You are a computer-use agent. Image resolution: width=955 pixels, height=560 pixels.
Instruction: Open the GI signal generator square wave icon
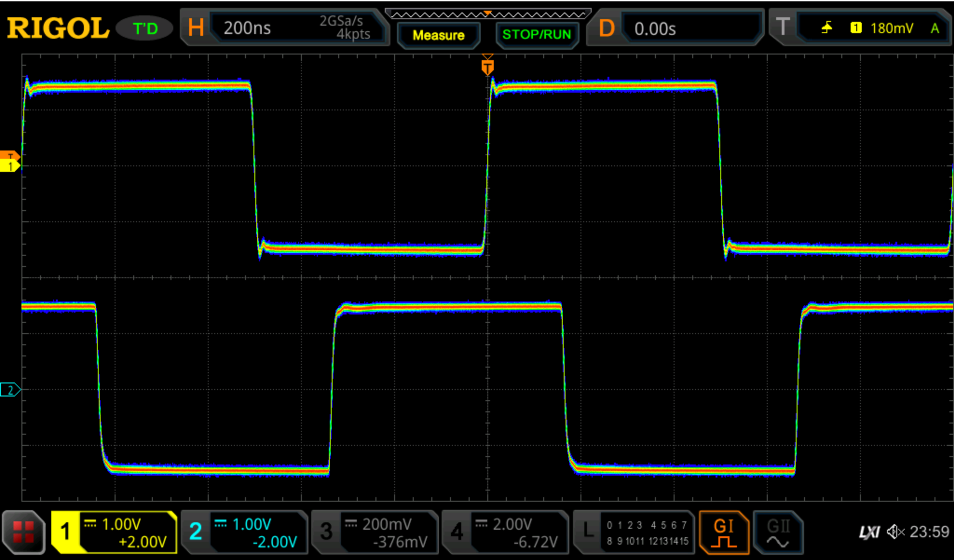pos(723,533)
